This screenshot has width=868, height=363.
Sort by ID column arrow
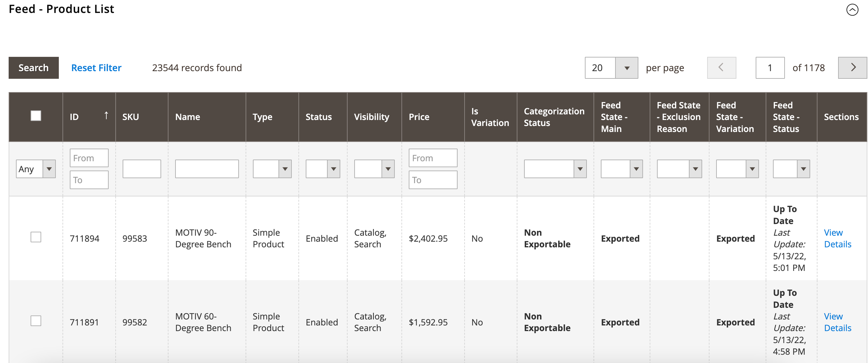(106, 116)
